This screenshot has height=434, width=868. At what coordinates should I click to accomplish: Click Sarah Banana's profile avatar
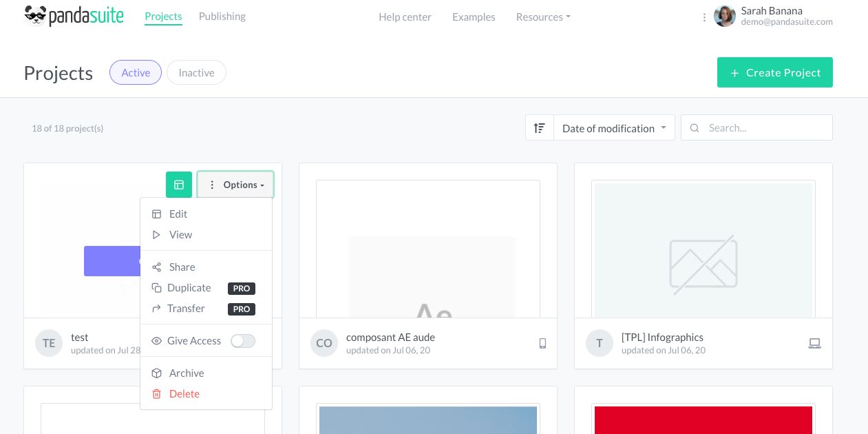tap(725, 16)
